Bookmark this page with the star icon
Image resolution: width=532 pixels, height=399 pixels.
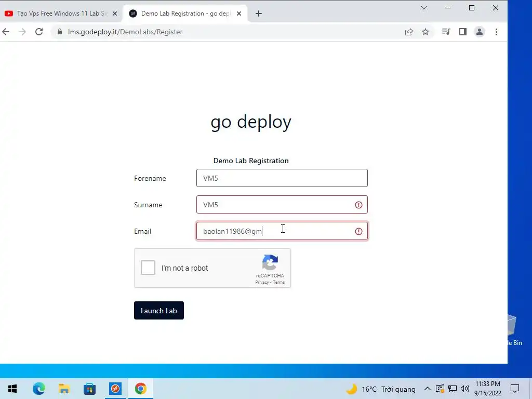(x=425, y=32)
